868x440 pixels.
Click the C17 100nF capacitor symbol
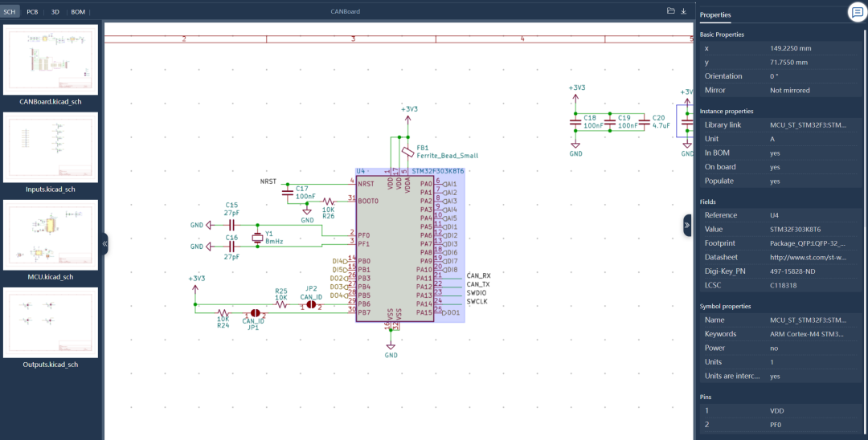[289, 194]
